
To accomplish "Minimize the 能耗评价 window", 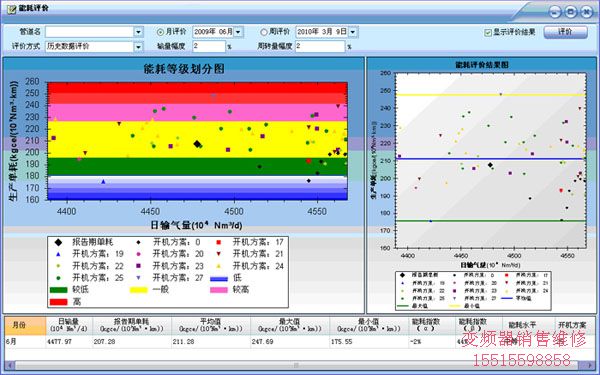I will [555, 12].
